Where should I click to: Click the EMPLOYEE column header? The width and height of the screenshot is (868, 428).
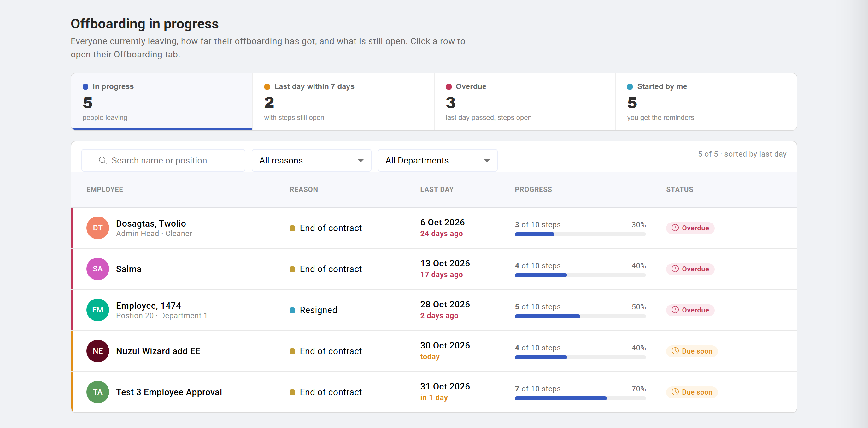pyautogui.click(x=104, y=190)
